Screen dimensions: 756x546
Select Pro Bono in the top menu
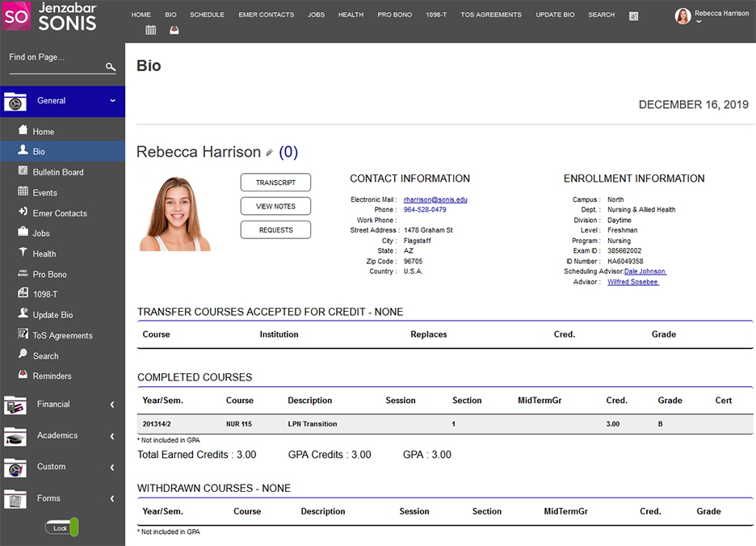tap(394, 15)
